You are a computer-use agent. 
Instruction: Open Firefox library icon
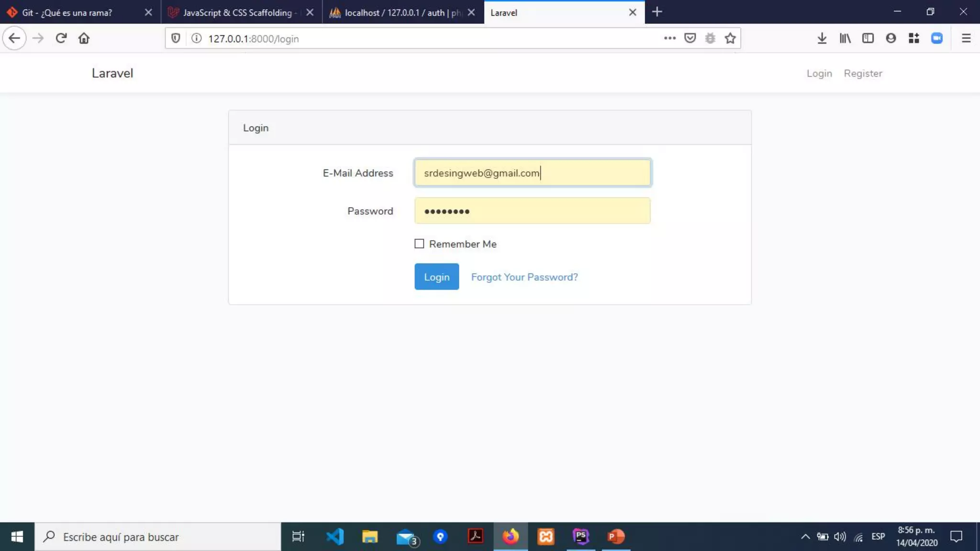(x=845, y=38)
